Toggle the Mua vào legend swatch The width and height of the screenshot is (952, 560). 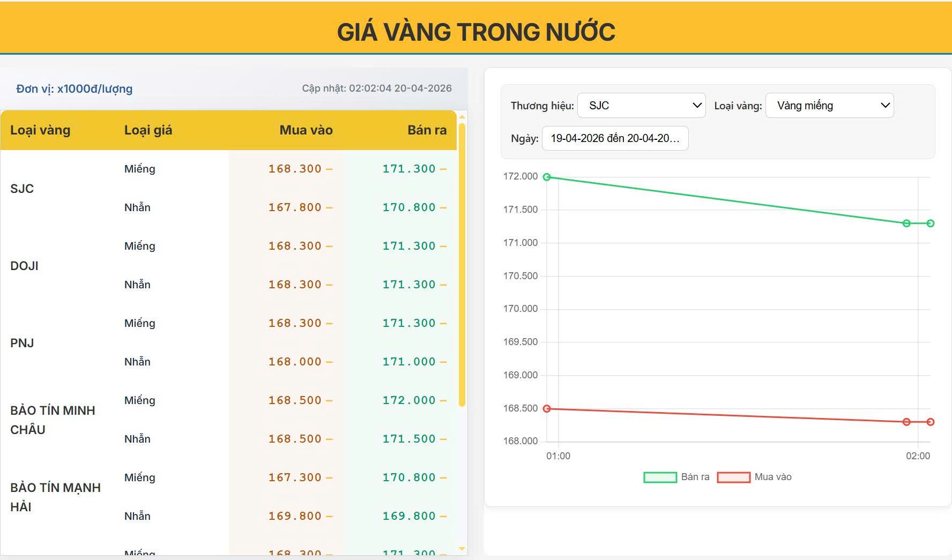(733, 477)
